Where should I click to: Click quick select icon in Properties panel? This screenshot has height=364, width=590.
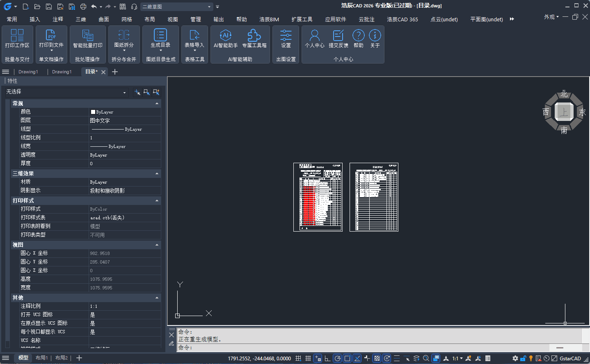[156, 92]
